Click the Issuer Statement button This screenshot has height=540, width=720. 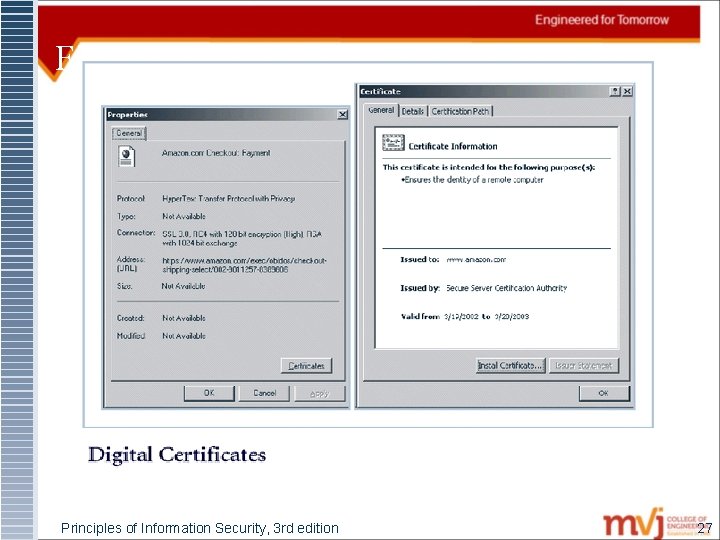(584, 366)
